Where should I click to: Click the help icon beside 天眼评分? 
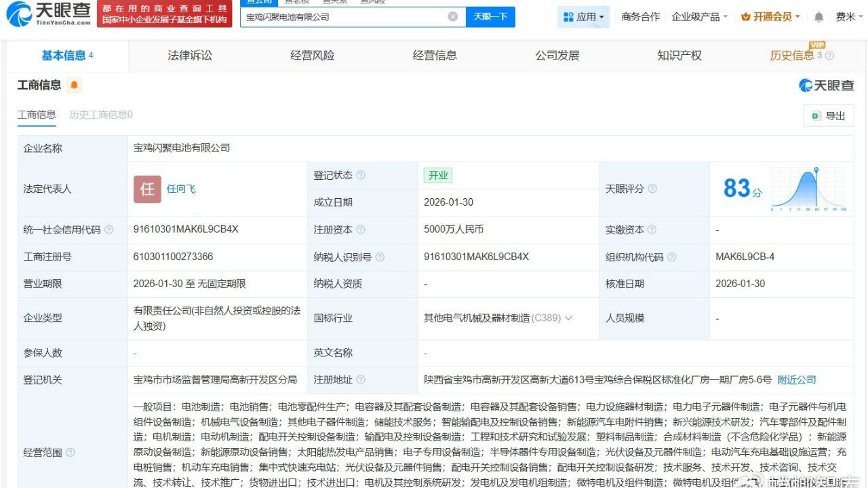652,189
